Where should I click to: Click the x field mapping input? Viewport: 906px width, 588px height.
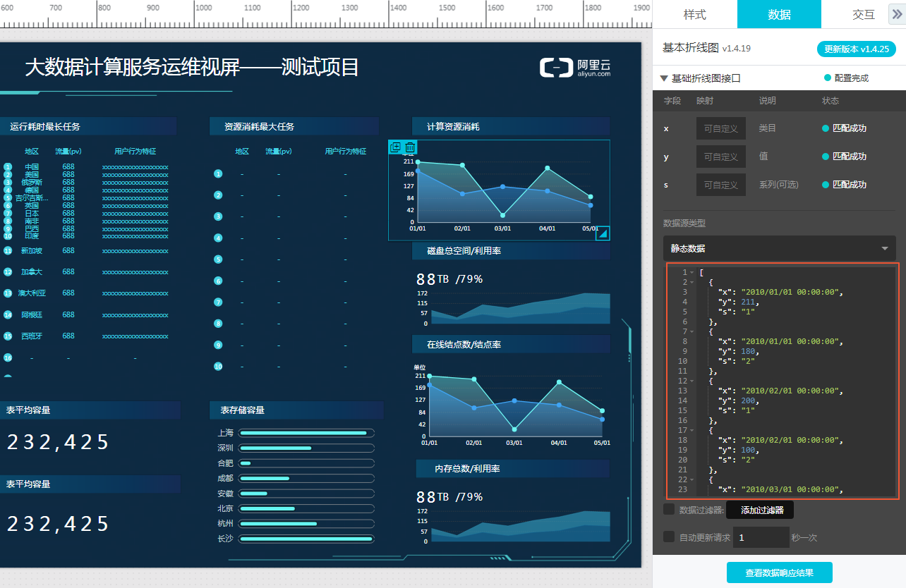tap(720, 128)
